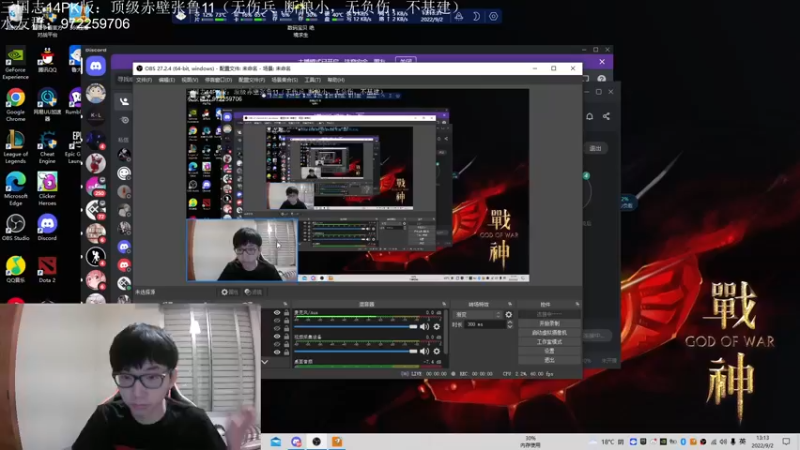The image size is (800, 450).
Task: Click 开始录制 start recording button
Action: coord(549,323)
